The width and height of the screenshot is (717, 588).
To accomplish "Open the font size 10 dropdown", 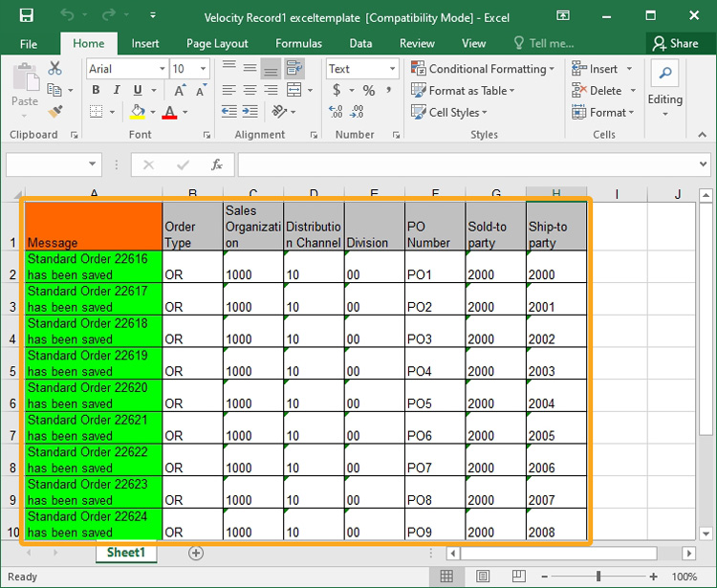I will pyautogui.click(x=203, y=69).
